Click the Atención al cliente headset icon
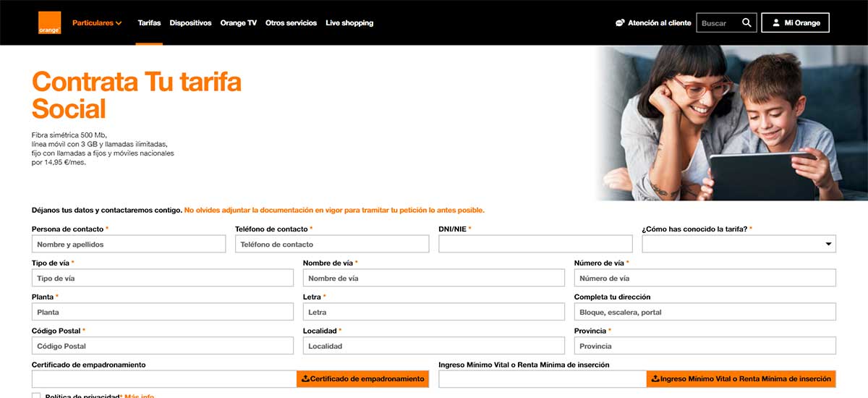868x398 pixels. (620, 23)
